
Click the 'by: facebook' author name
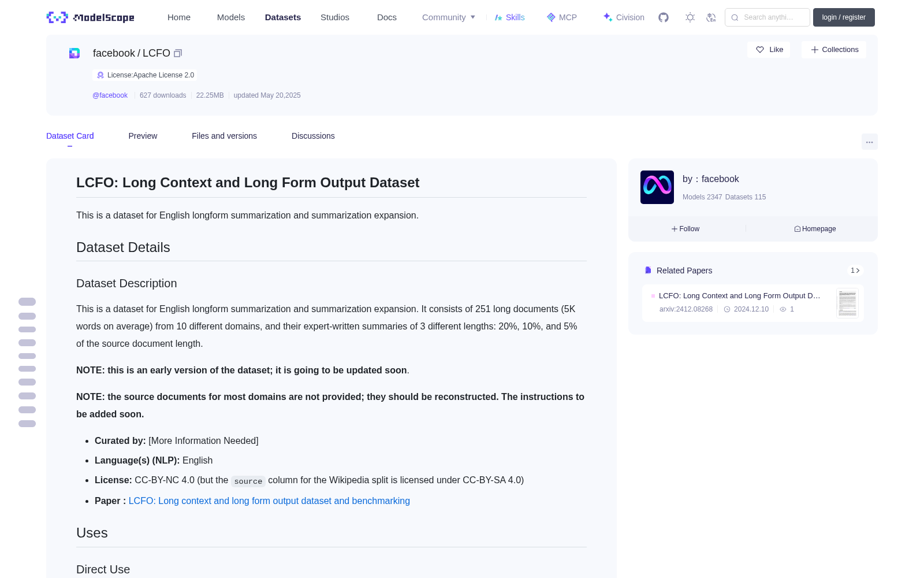(x=711, y=179)
